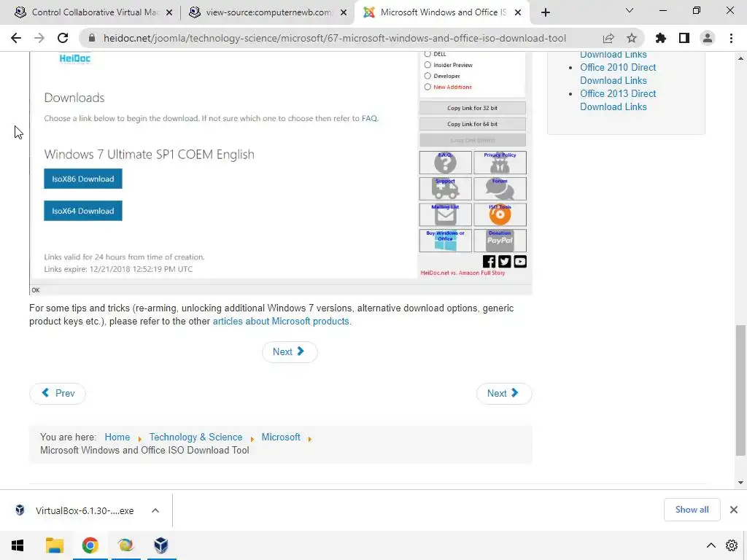
Task: Open the Privacy Policy icon
Action: pos(500,163)
